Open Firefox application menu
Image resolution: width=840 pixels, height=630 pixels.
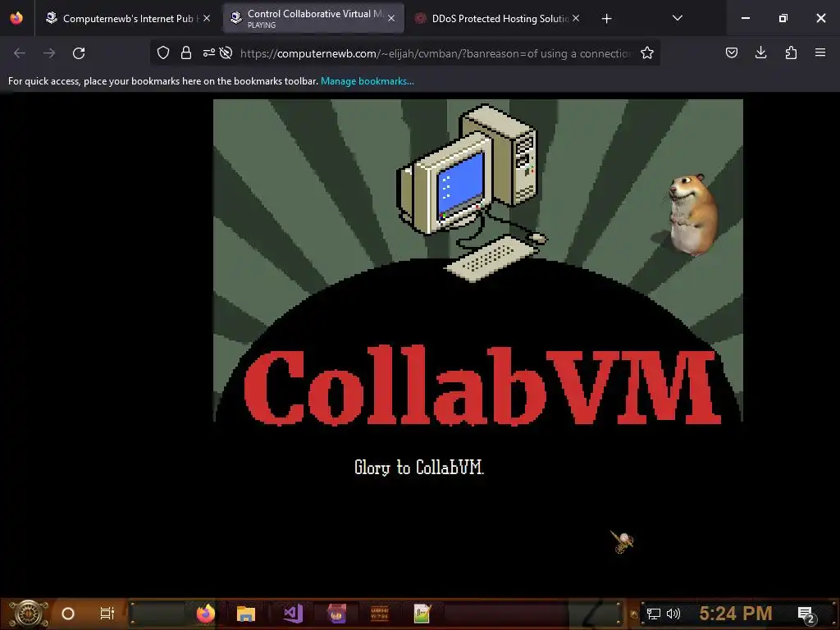[820, 52]
